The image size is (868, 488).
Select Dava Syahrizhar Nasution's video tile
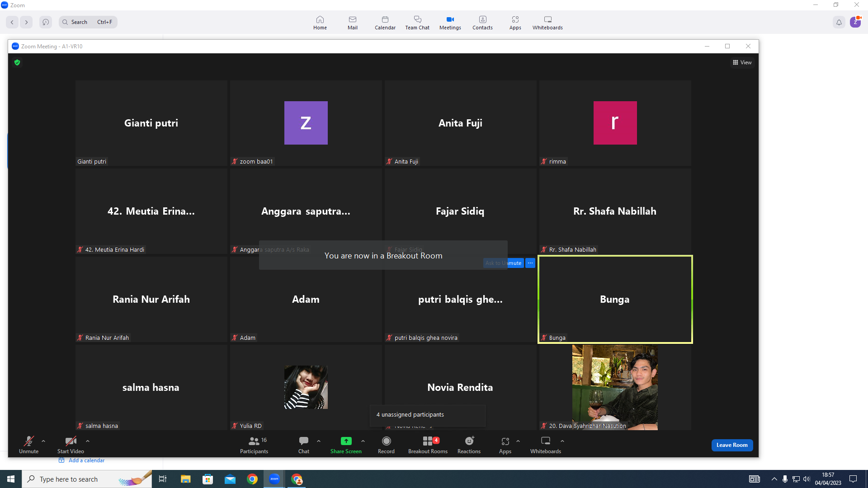coord(615,387)
